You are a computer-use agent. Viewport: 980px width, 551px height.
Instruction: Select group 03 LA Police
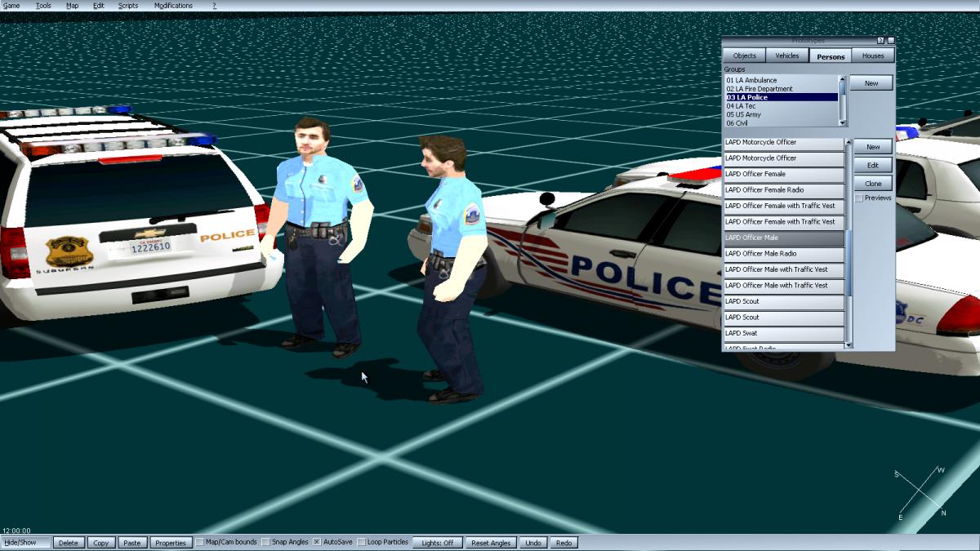point(781,97)
